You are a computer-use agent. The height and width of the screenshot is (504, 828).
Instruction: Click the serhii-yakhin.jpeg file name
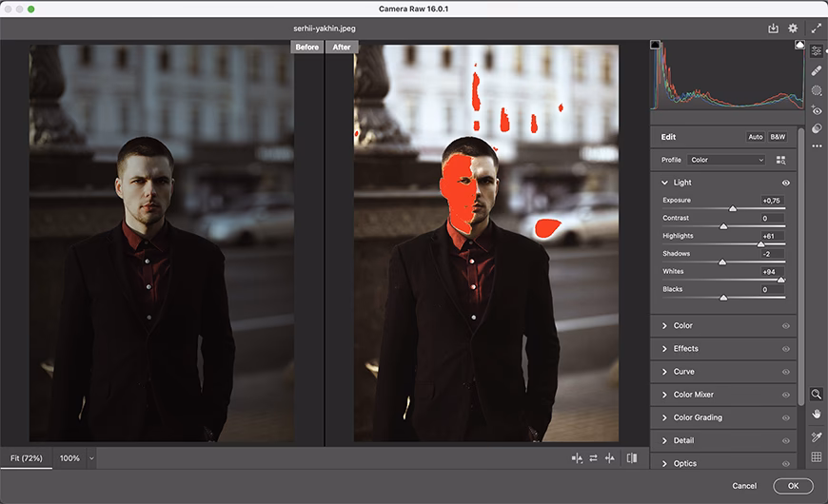pyautogui.click(x=325, y=29)
